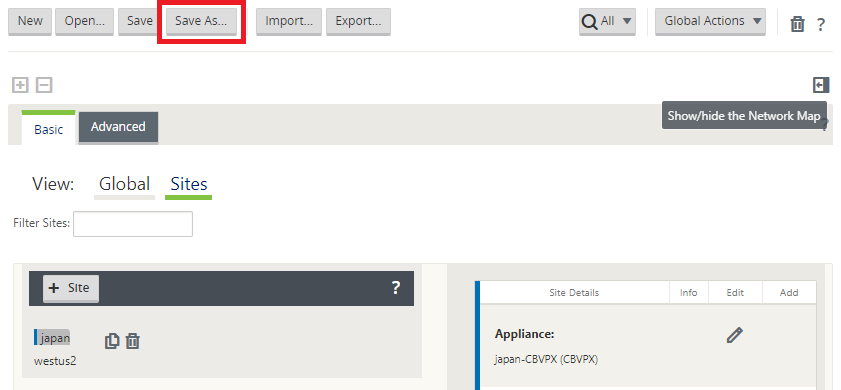Delete the japan site with trash icon

132,341
